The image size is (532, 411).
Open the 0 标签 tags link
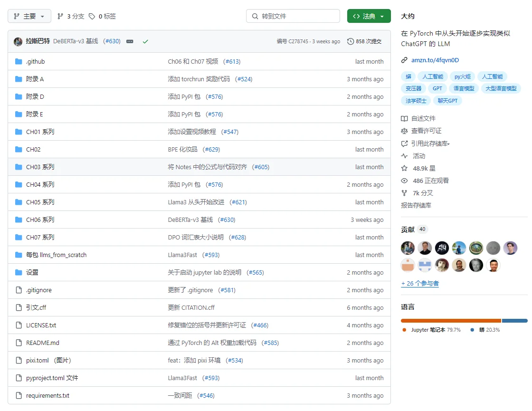tap(103, 16)
